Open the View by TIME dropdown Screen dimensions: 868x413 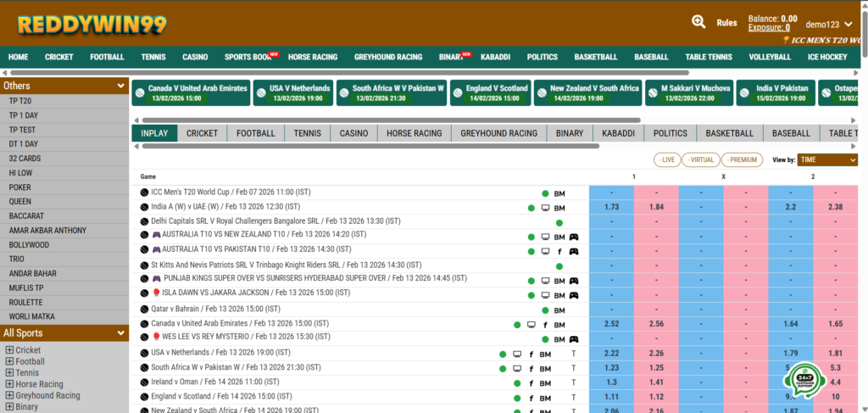(x=827, y=159)
